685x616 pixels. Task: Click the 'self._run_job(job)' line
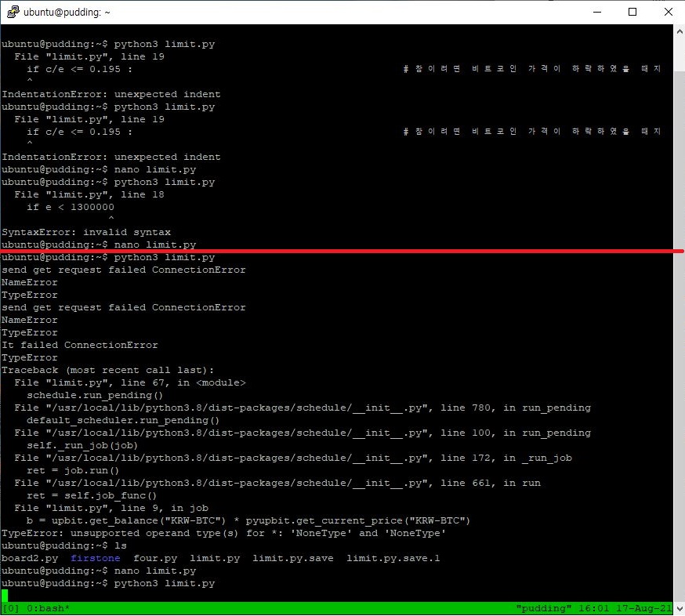82,446
